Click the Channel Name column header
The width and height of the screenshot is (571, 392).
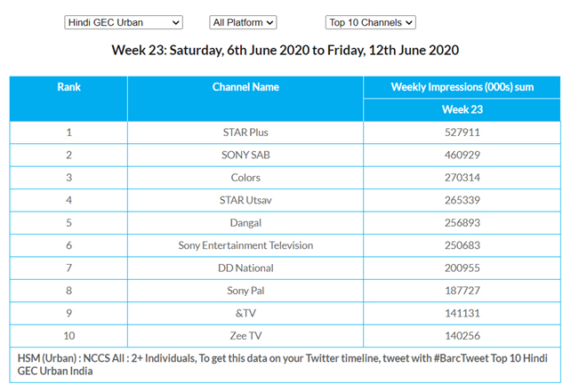click(245, 87)
